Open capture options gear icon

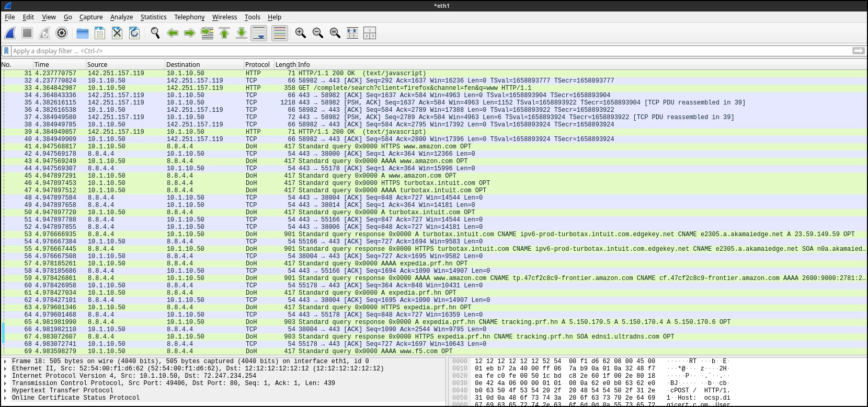click(62, 33)
